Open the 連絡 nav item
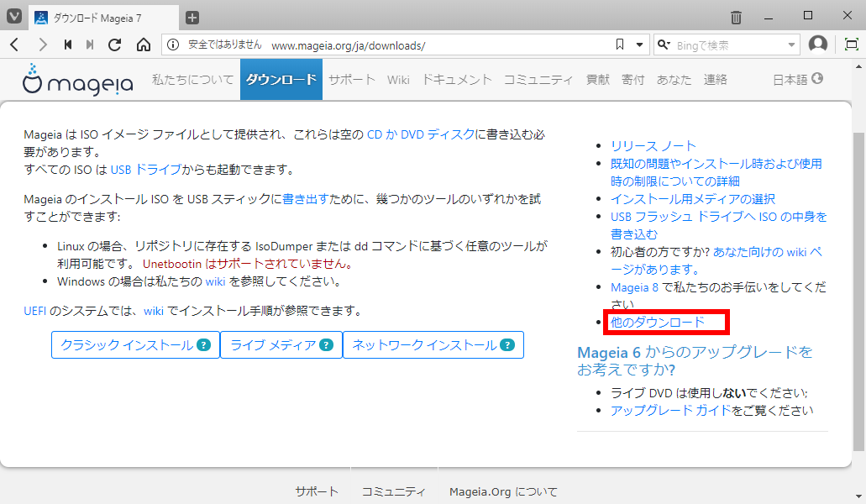 point(715,80)
